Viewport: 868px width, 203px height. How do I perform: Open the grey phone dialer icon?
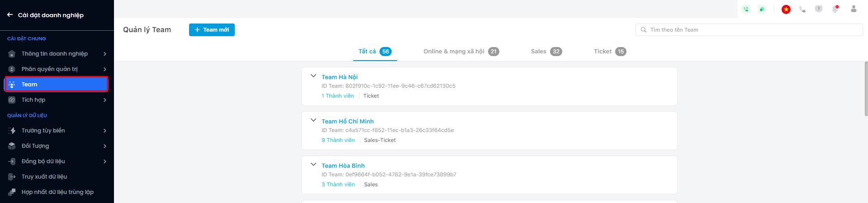click(x=802, y=9)
